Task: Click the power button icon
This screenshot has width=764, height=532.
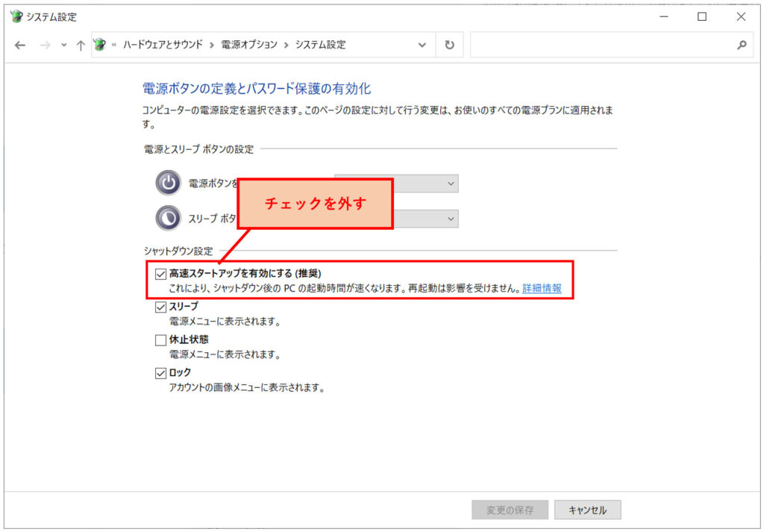Action: (x=168, y=184)
